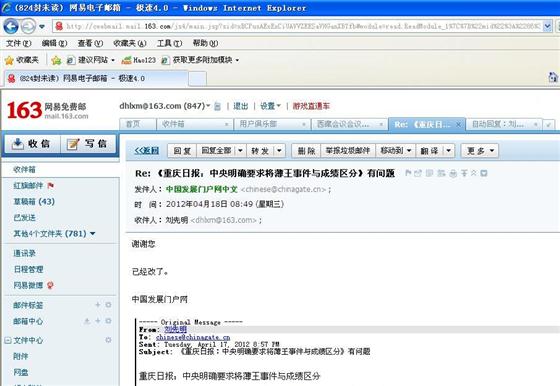Screen dimensions: 560x386
Task: Click the 删除 delete button
Action: click(306, 151)
